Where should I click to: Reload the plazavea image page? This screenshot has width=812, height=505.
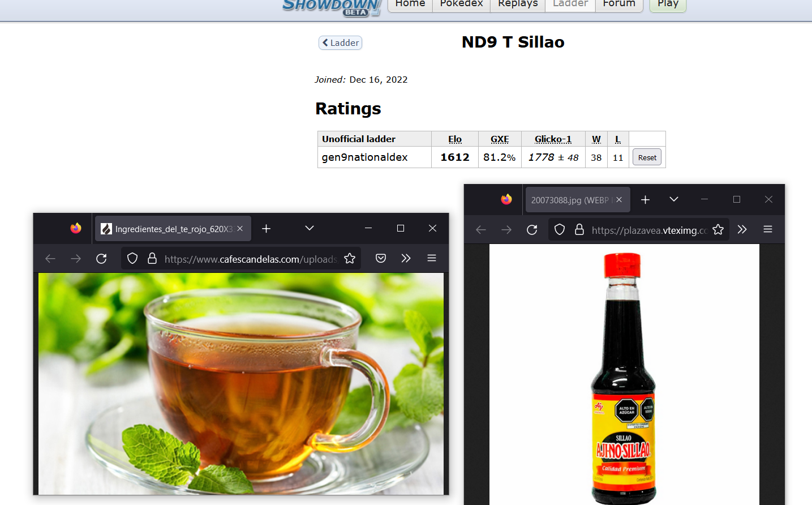[x=532, y=230]
